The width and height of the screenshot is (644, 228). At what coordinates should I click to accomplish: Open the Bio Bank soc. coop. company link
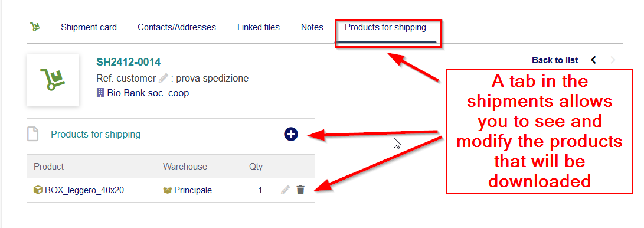[149, 93]
